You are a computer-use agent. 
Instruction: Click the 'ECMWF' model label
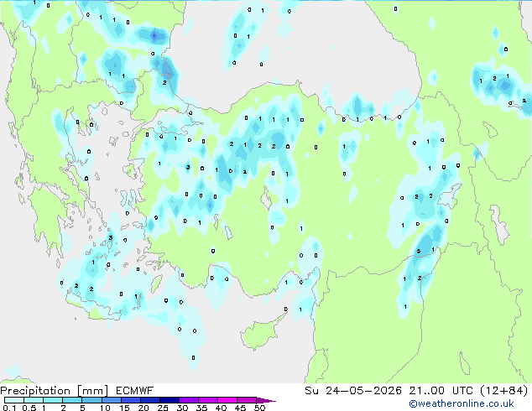coord(135,390)
